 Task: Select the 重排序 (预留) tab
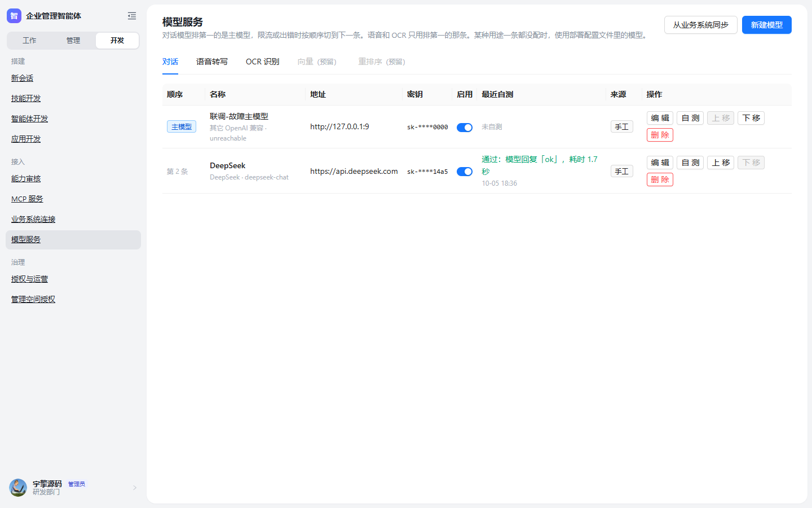pos(382,62)
